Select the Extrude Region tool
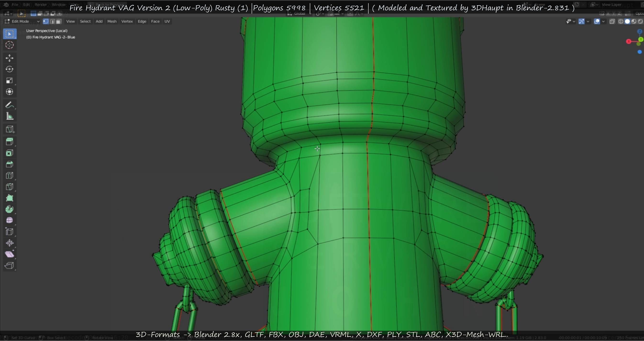The image size is (644, 341). tap(10, 142)
